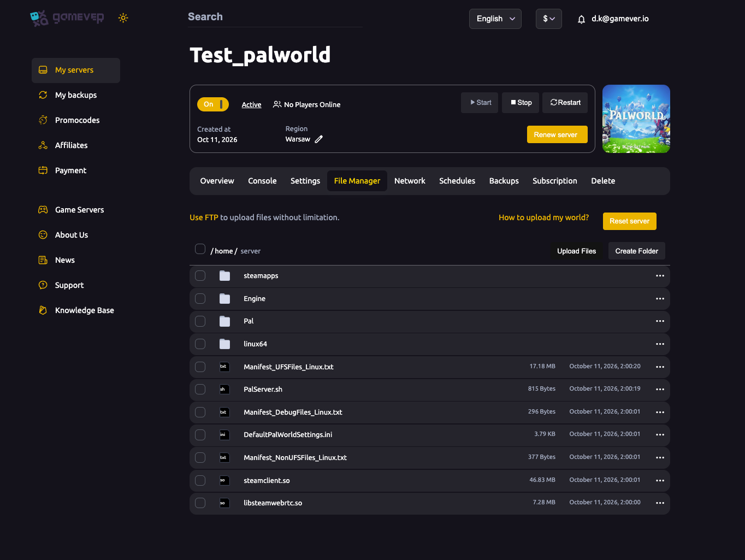Open Affiliates in sidebar
This screenshot has width=745, height=560.
(76, 145)
